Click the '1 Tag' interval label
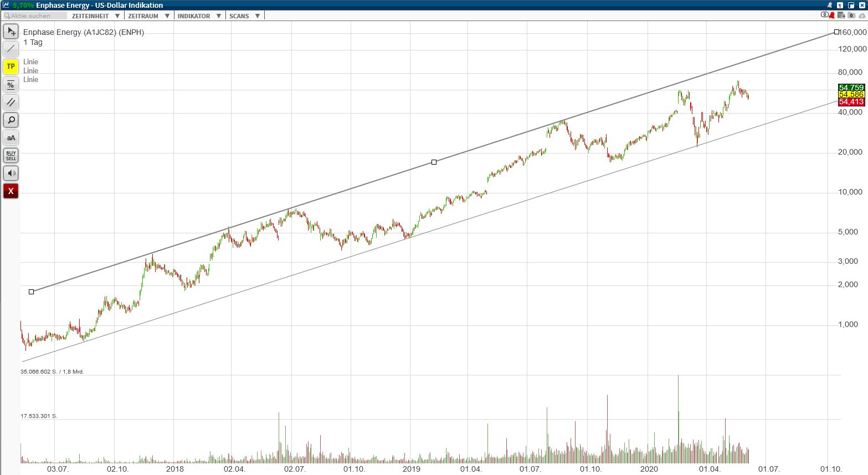The image size is (868, 475). (x=33, y=42)
